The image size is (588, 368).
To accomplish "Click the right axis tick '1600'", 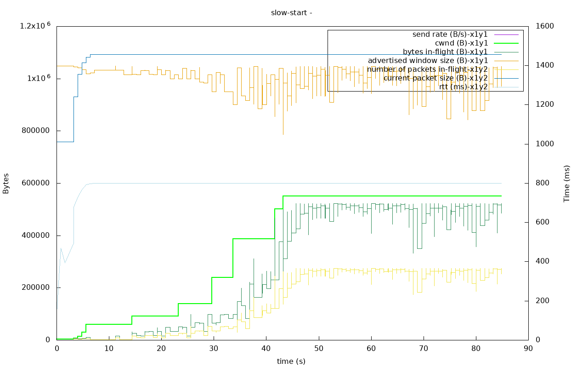I will 545,26.
